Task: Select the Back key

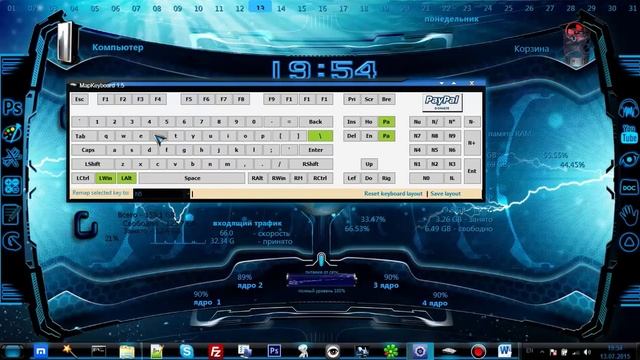Action: point(316,122)
